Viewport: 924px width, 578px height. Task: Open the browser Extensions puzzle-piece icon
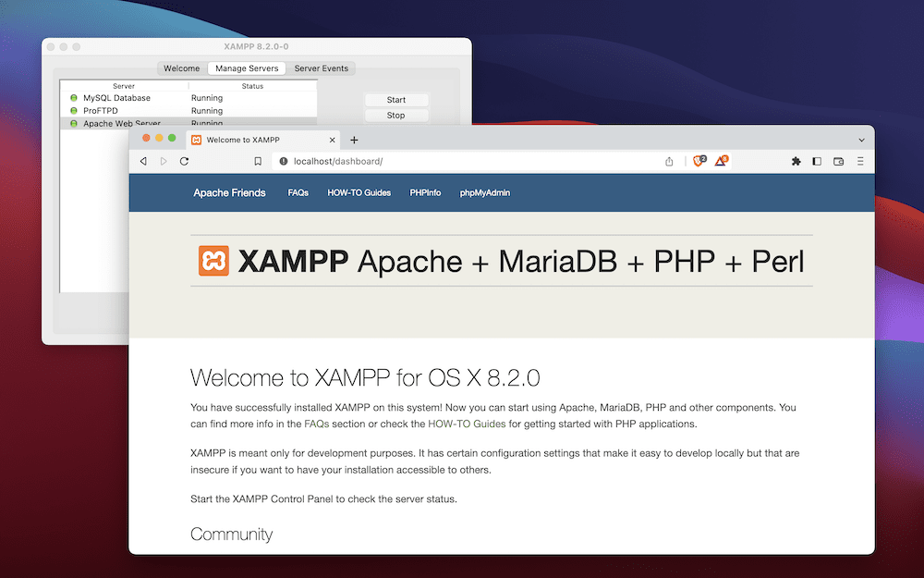(x=796, y=161)
